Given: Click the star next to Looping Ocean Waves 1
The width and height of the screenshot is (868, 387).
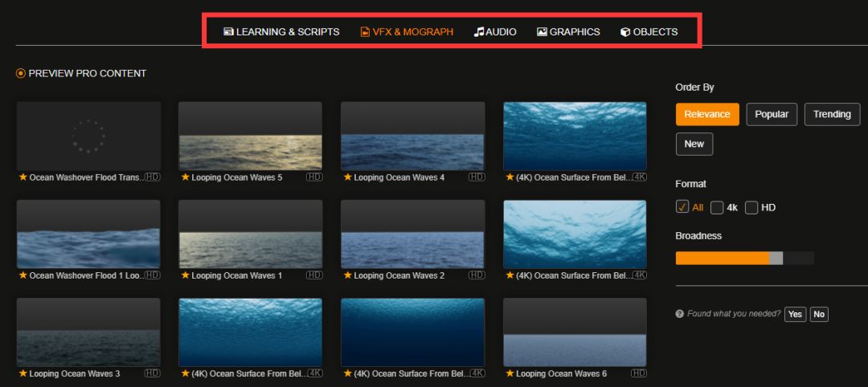Looking at the screenshot, I should point(185,275).
